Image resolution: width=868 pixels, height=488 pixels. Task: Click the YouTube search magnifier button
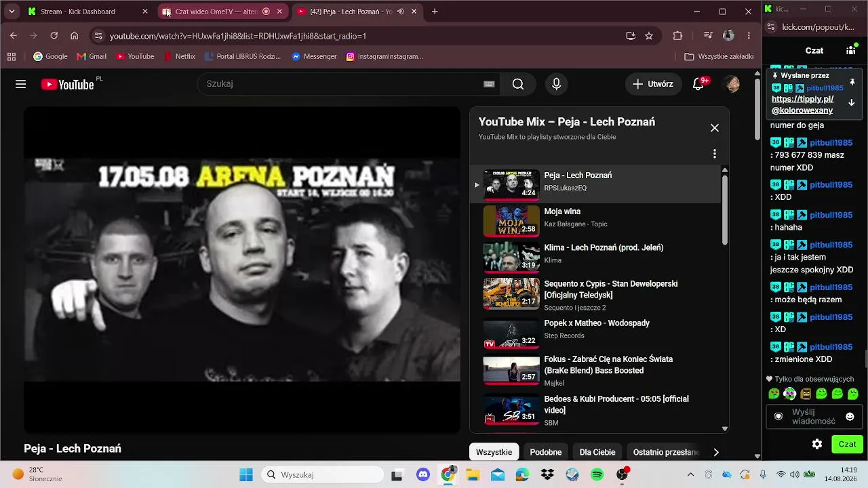[x=518, y=84]
